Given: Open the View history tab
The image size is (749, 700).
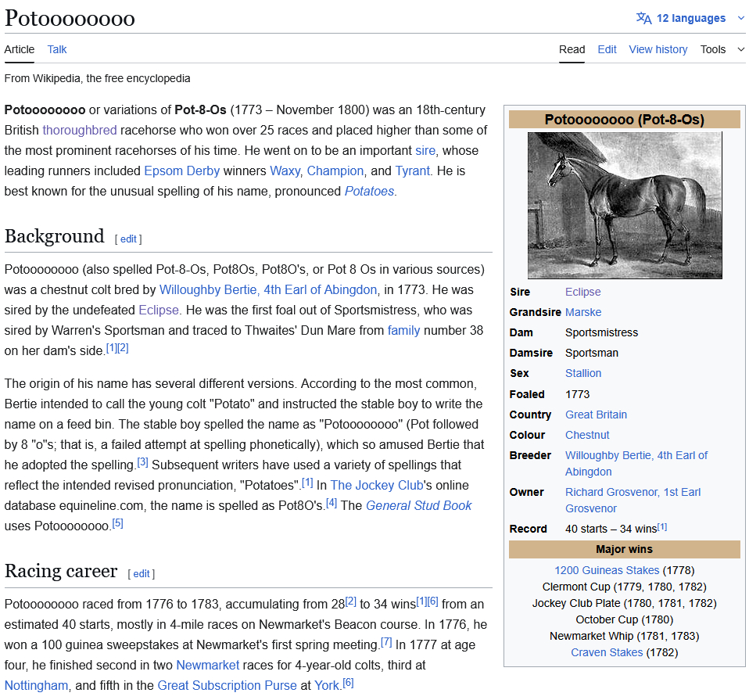Looking at the screenshot, I should [658, 49].
